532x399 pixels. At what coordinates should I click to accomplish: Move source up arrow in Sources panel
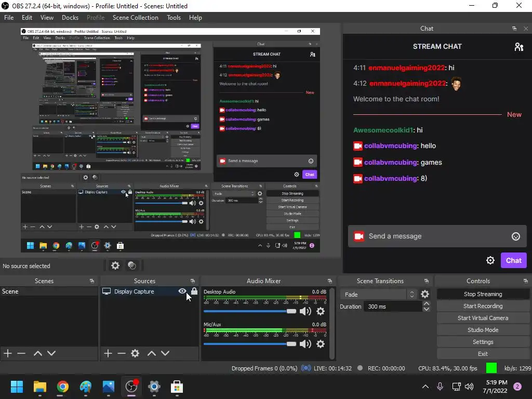152,353
